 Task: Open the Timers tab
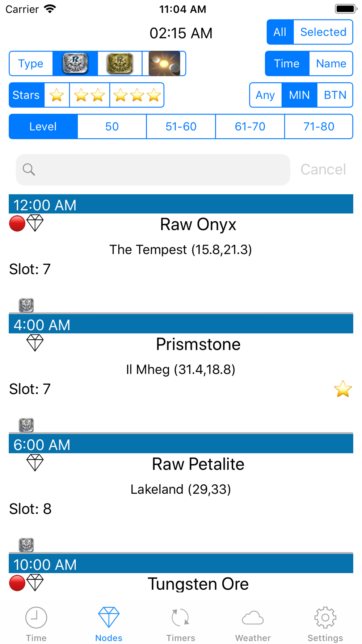pyautogui.click(x=181, y=624)
